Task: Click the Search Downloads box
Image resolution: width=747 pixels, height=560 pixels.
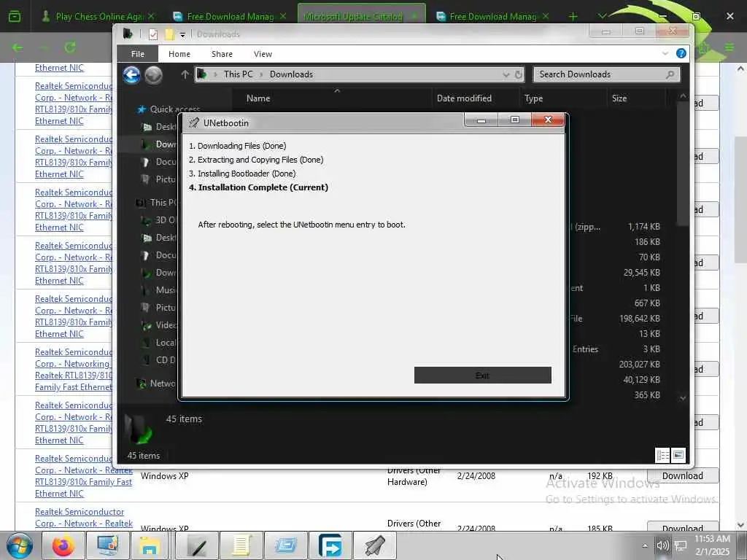Action: click(606, 74)
